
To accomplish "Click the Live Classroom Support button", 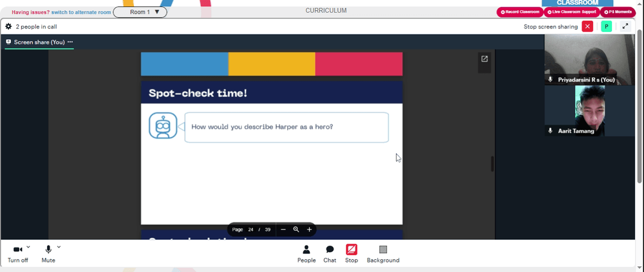I will pyautogui.click(x=572, y=12).
